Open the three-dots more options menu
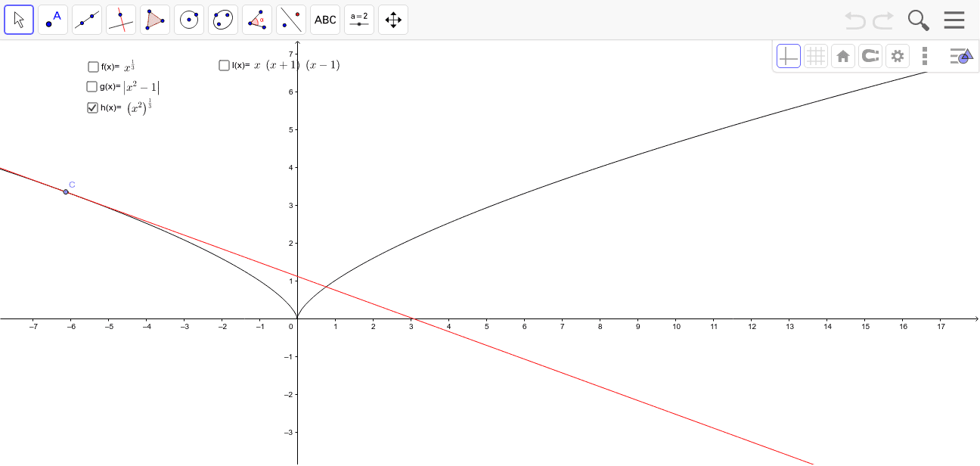980x466 pixels. (x=925, y=56)
